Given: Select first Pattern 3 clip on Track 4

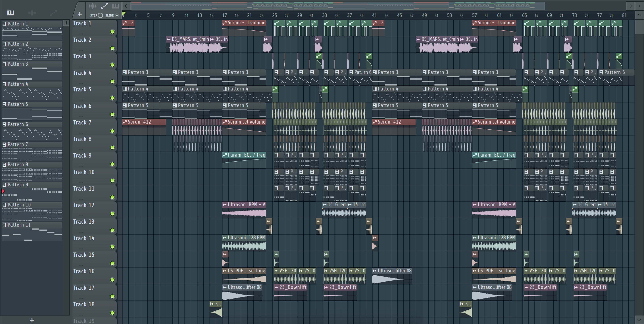Looking at the screenshot, I should pyautogui.click(x=147, y=78).
